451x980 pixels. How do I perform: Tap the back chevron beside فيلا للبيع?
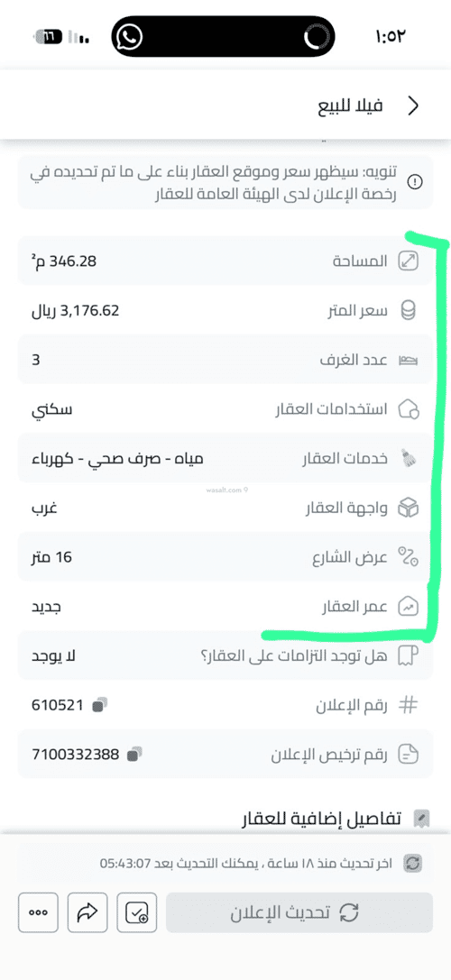pyautogui.click(x=413, y=106)
